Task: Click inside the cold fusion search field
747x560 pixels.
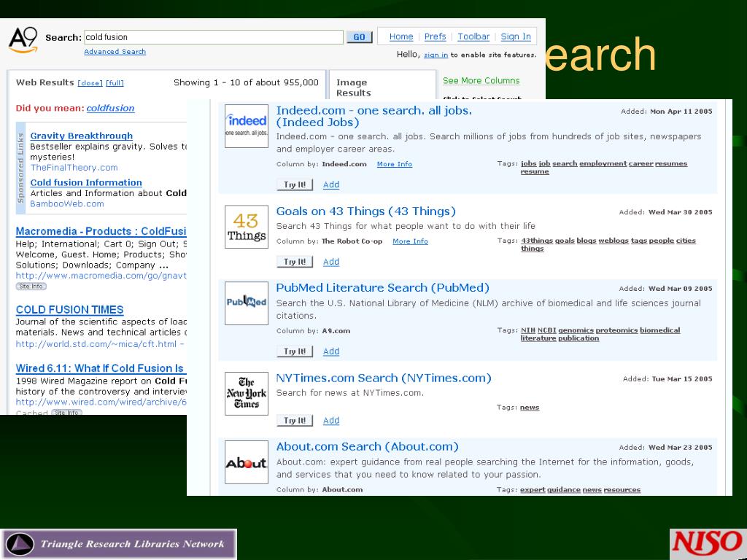Action: coord(214,37)
